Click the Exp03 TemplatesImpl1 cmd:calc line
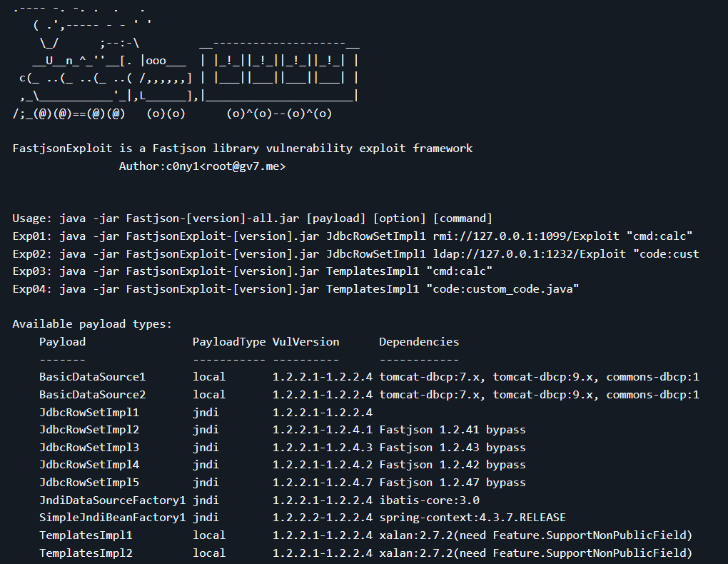Screen dimensions: 728x564 (x=252, y=271)
